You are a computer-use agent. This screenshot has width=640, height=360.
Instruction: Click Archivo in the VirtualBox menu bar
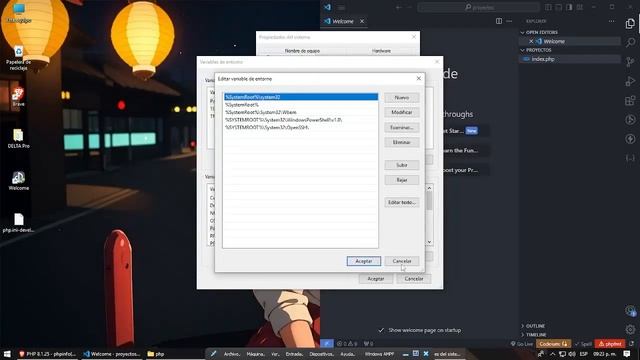coord(232,354)
